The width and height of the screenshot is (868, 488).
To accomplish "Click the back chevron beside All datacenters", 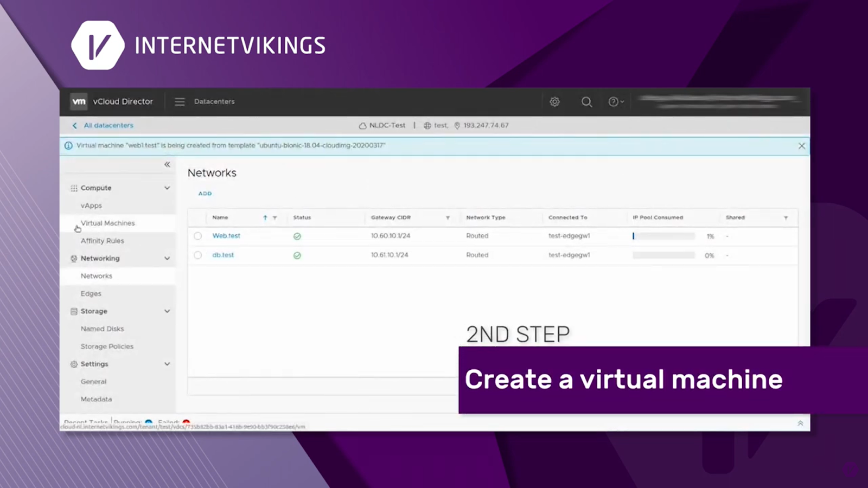I will pyautogui.click(x=75, y=125).
